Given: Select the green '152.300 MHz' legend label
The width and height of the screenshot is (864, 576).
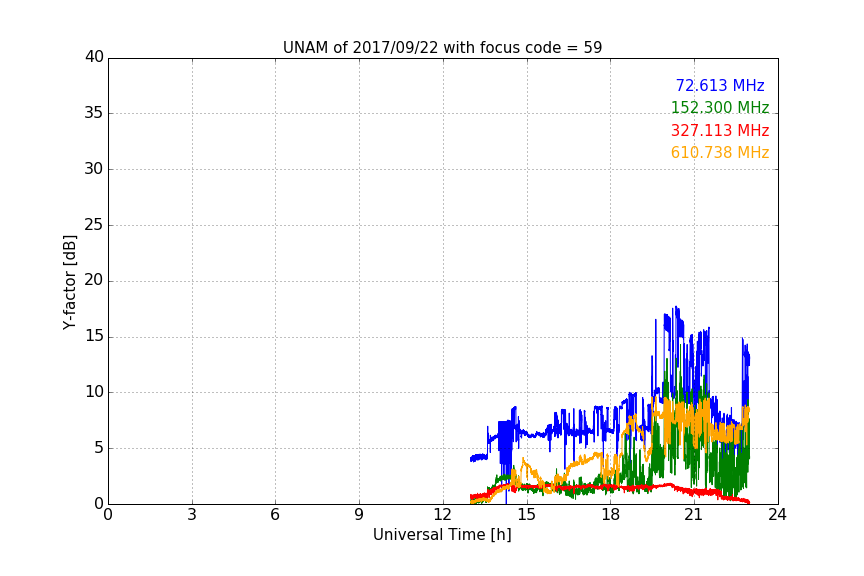Looking at the screenshot, I should pos(720,107).
